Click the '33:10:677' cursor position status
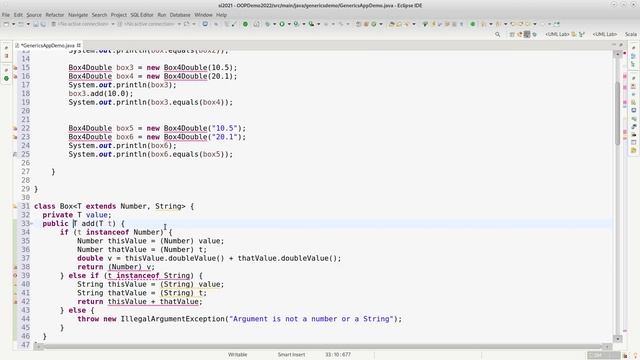The width and height of the screenshot is (640, 360). [338, 355]
